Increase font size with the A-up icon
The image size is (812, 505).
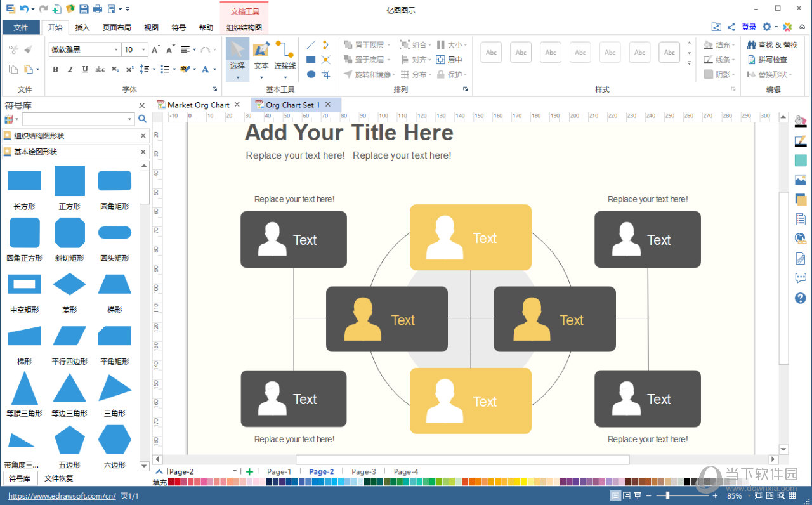[156, 49]
